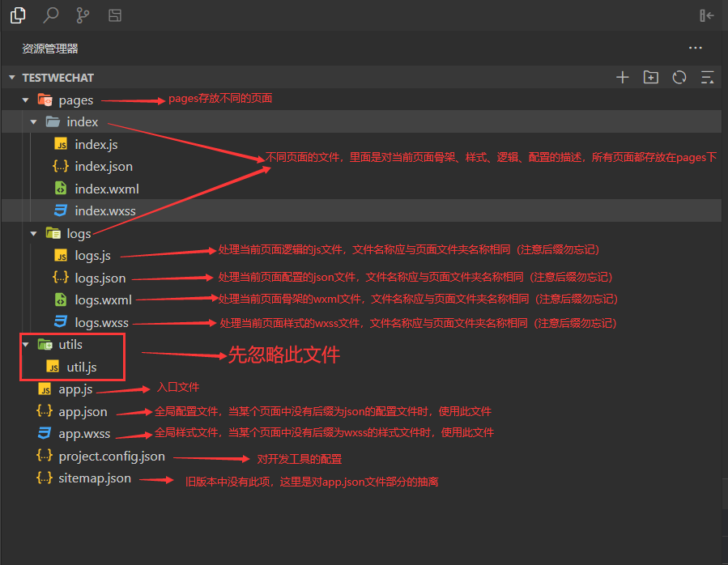The height and width of the screenshot is (565, 728).
Task: Open the logs.js file
Action: coord(93,256)
